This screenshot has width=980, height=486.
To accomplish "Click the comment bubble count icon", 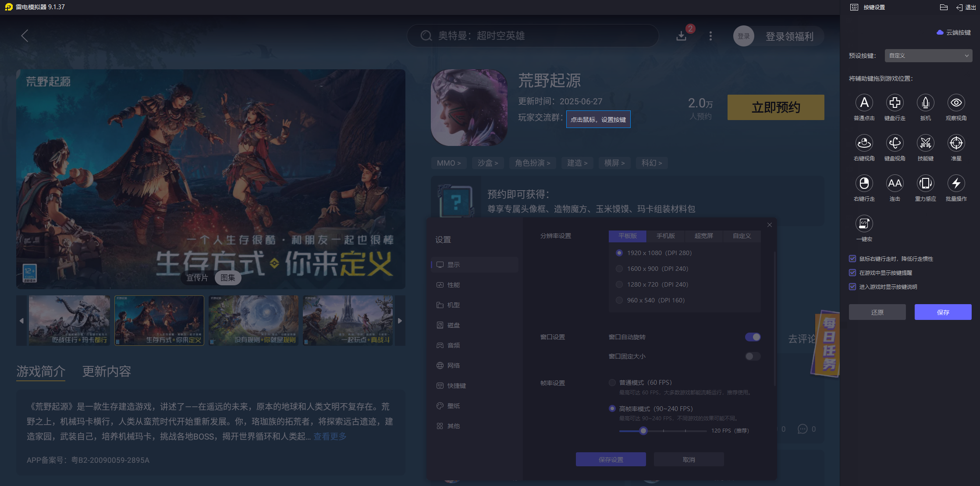I will click(802, 429).
